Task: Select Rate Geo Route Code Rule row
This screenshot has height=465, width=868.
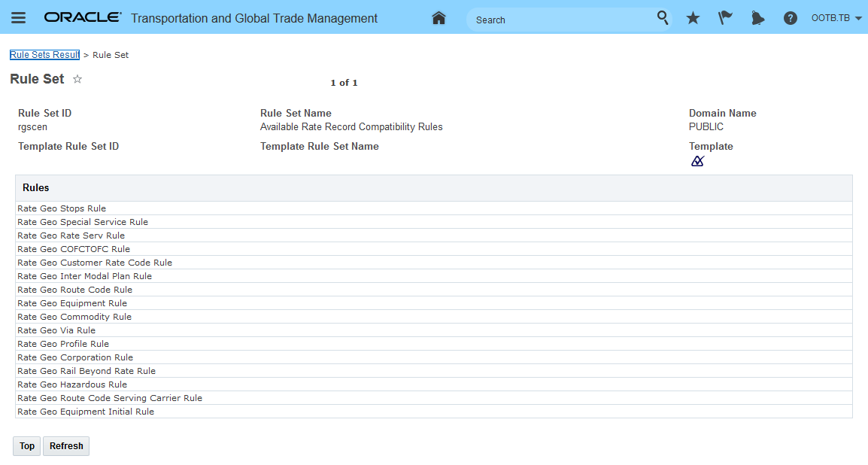Action: (x=434, y=290)
